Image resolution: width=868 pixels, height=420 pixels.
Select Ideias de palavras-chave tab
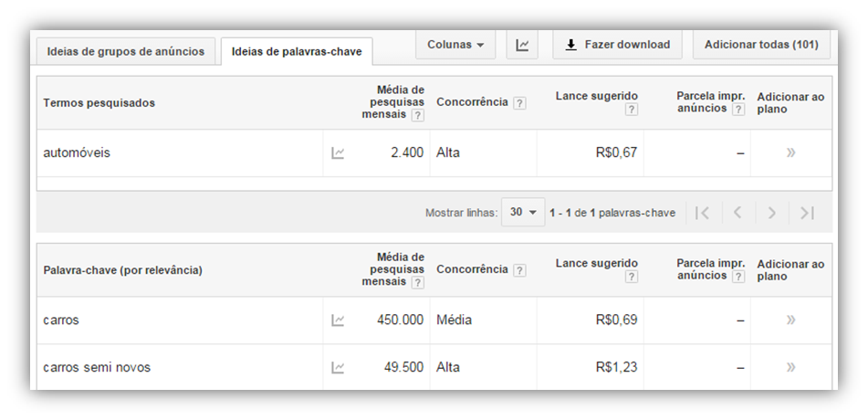pos(297,51)
